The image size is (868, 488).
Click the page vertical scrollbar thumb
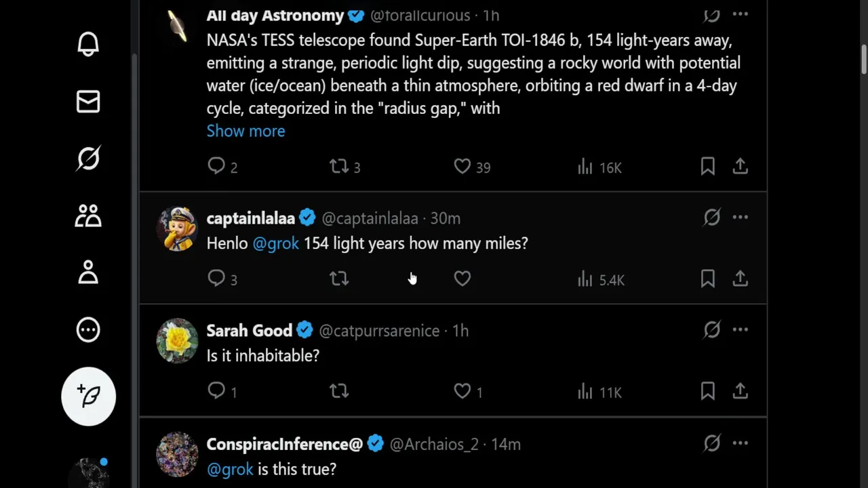863,60
